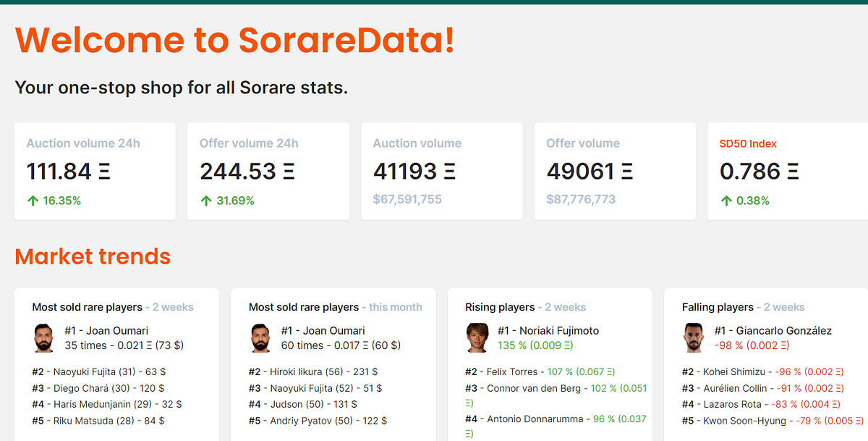
Task: Click Giancarlo González's avatar
Action: click(x=694, y=337)
